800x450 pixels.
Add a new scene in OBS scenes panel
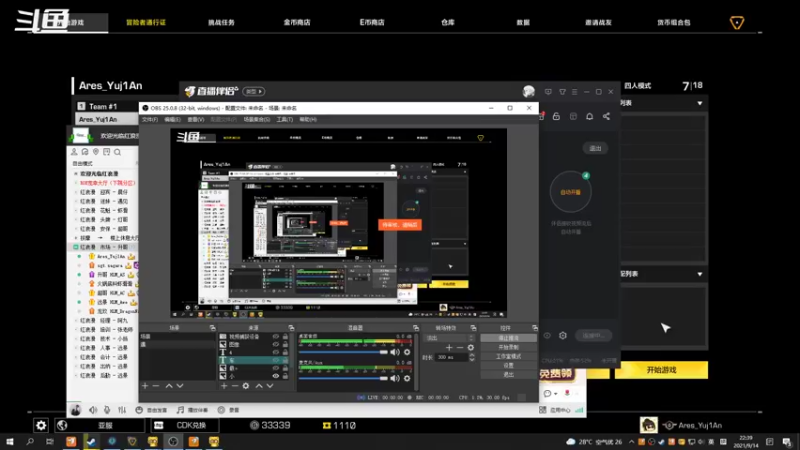pyautogui.click(x=145, y=386)
